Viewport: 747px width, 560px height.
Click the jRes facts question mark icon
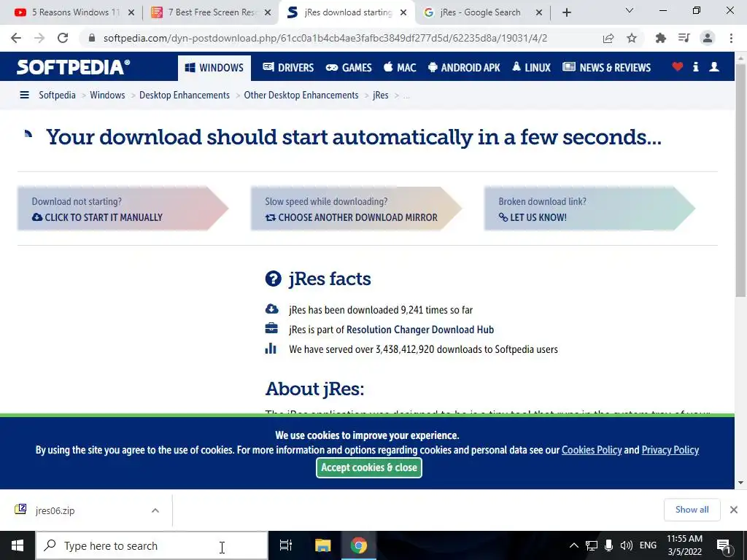pos(273,279)
